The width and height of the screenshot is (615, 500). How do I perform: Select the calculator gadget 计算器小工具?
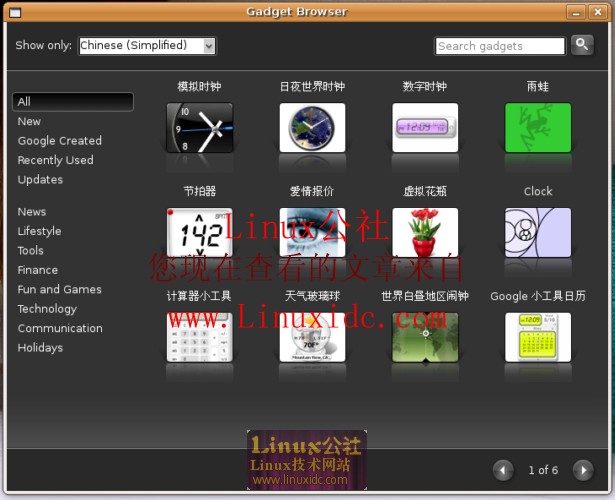click(200, 337)
